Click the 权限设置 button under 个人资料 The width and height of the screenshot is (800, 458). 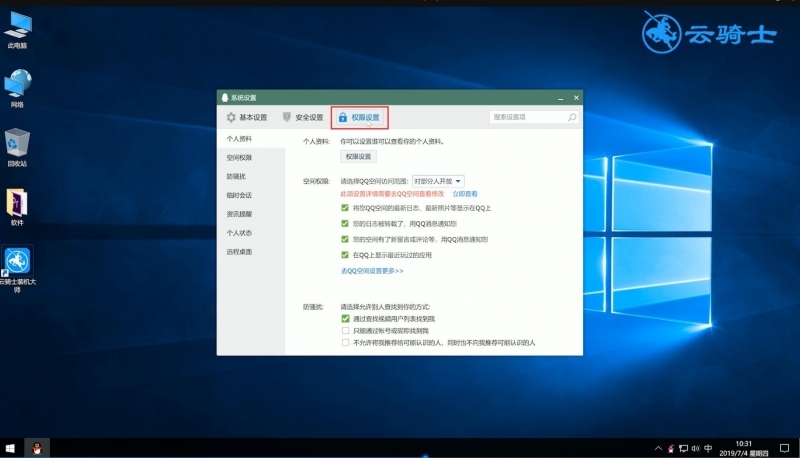click(358, 157)
